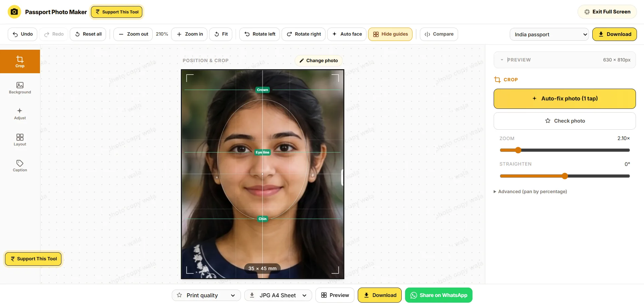Image resolution: width=644 pixels, height=304 pixels.
Task: Zoom in on the photo
Action: pyautogui.click(x=189, y=34)
